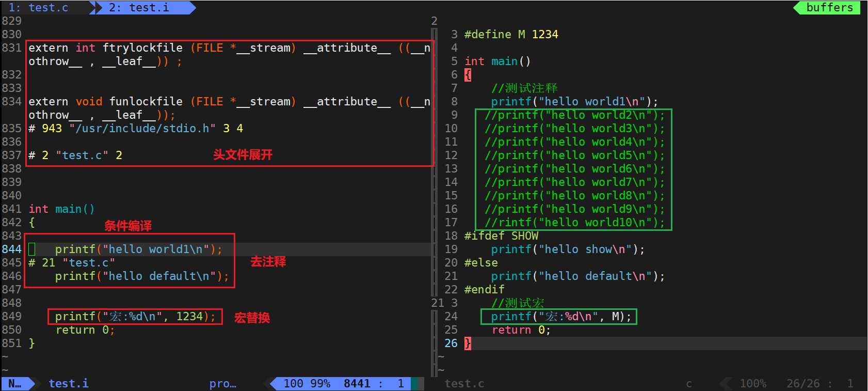Click the highlighted closing brace on line 26
This screenshot has width=868, height=391.
point(468,343)
